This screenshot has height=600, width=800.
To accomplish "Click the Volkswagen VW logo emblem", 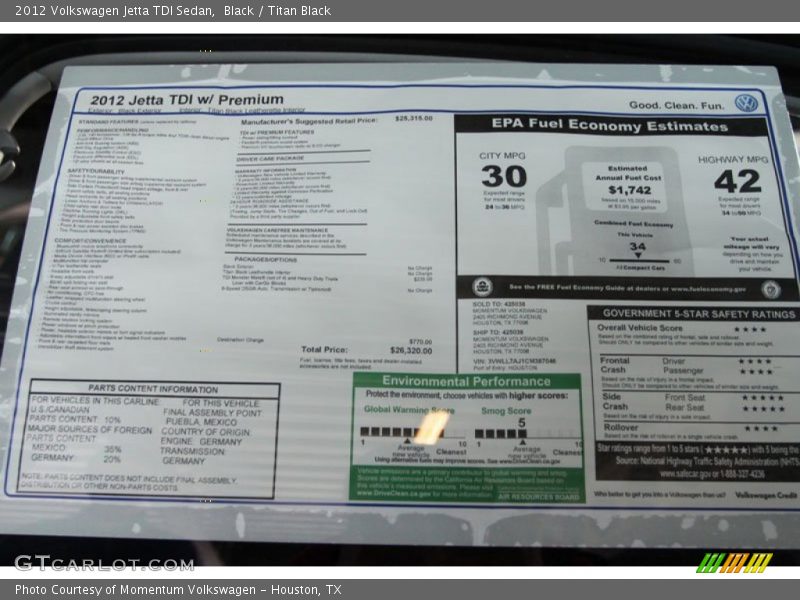I will pos(746,104).
